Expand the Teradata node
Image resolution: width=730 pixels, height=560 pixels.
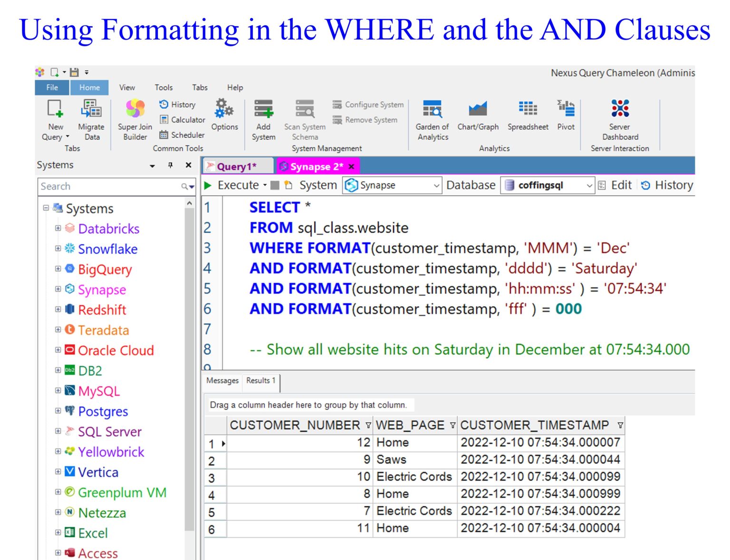pos(58,330)
